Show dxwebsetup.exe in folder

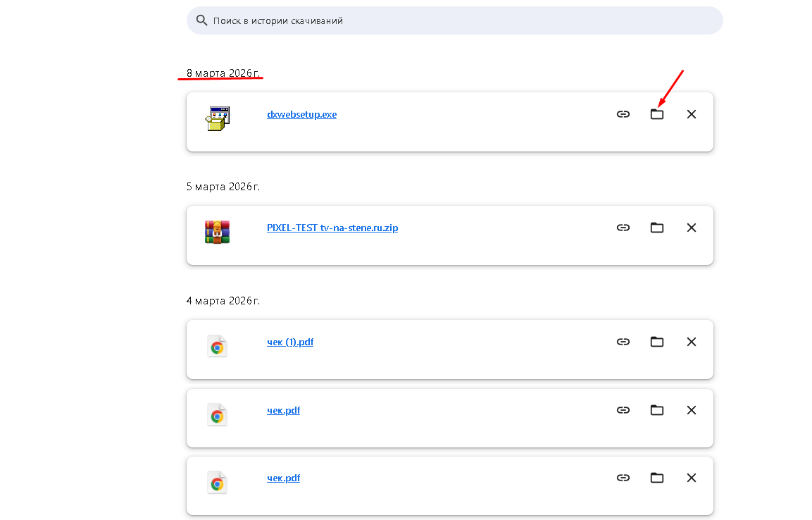pos(657,114)
